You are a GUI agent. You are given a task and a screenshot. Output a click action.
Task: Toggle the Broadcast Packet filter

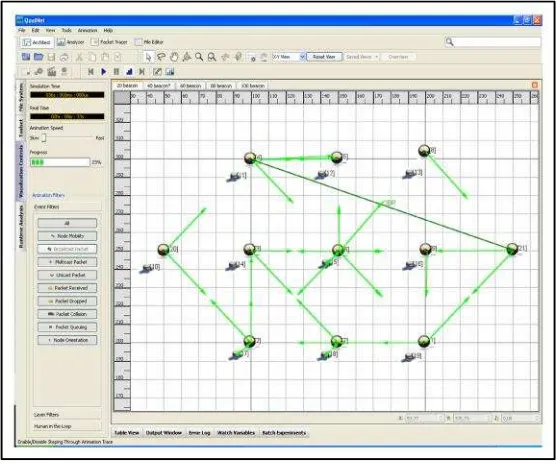[x=67, y=249]
